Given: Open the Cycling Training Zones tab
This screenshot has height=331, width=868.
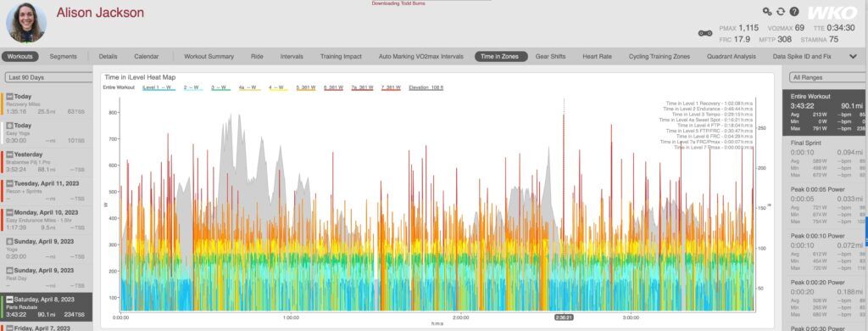Looking at the screenshot, I should coord(659,57).
